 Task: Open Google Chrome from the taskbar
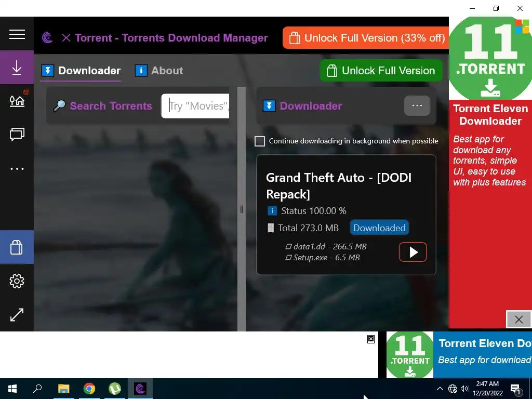pyautogui.click(x=89, y=389)
